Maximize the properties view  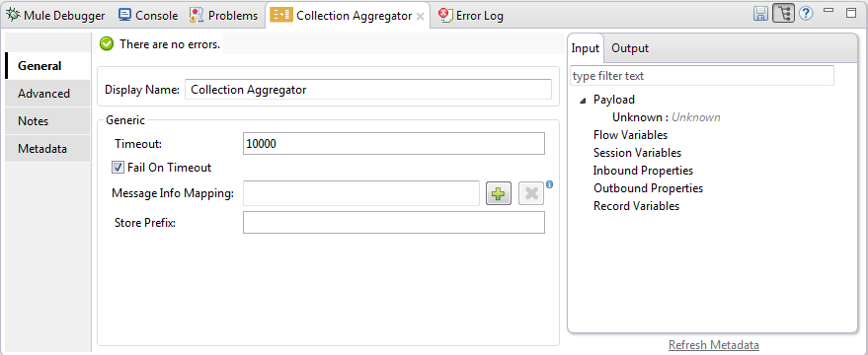coord(851,13)
